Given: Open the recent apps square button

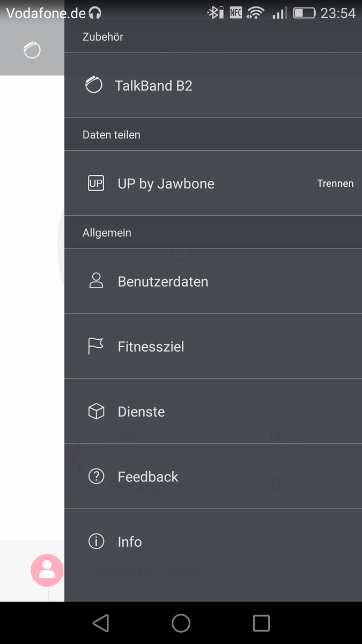Looking at the screenshot, I should tap(261, 623).
